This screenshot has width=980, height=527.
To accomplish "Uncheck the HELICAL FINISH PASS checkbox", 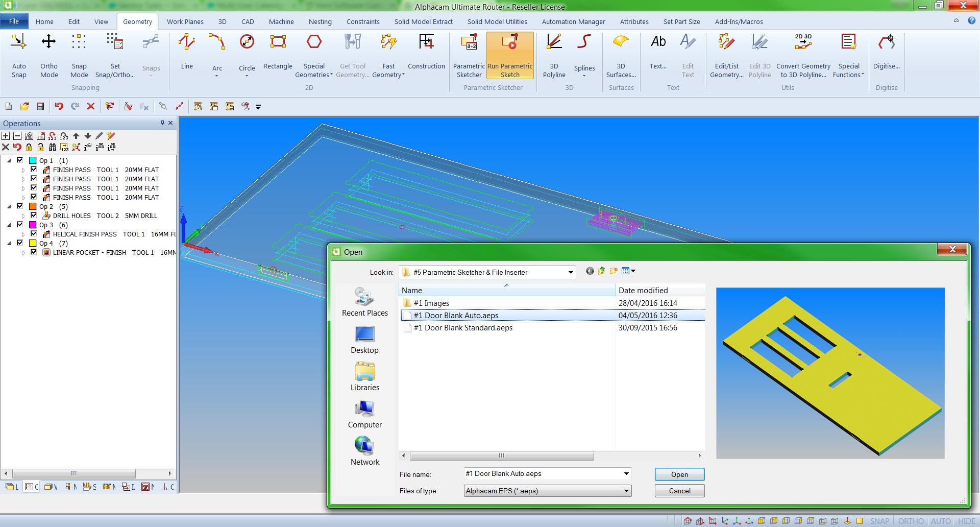I will (34, 234).
